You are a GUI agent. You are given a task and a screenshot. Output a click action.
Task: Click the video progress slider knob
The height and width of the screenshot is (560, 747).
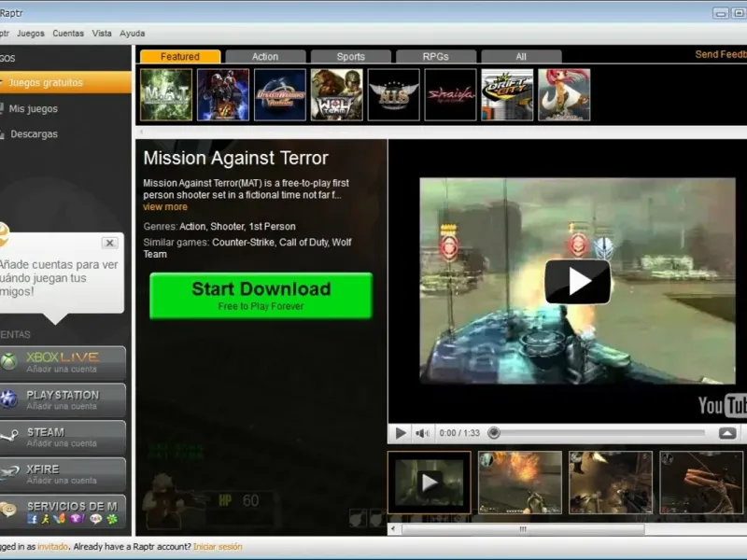coord(494,433)
